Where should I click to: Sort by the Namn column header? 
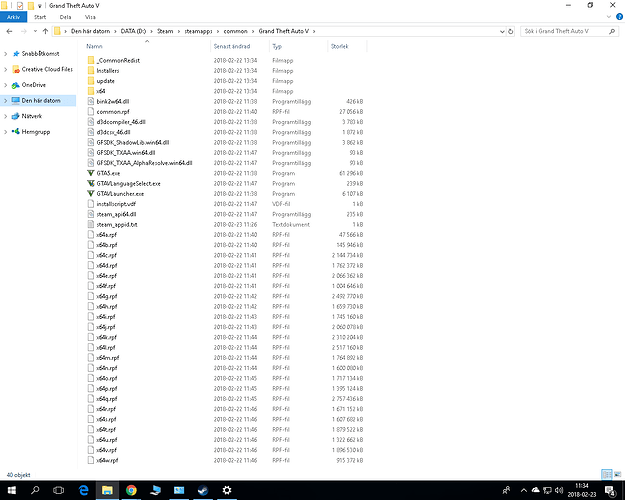tap(94, 46)
